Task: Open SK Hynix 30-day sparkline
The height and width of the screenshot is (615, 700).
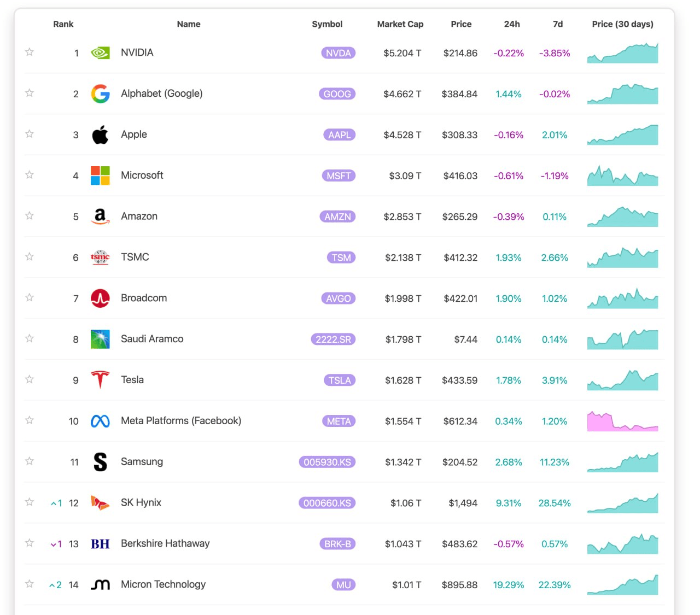Action: [623, 503]
